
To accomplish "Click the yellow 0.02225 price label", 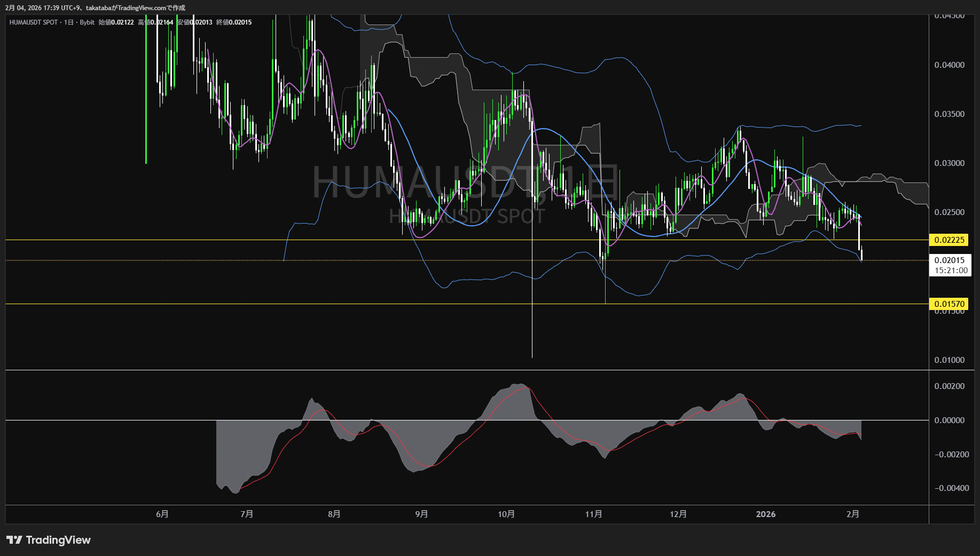I will [949, 240].
